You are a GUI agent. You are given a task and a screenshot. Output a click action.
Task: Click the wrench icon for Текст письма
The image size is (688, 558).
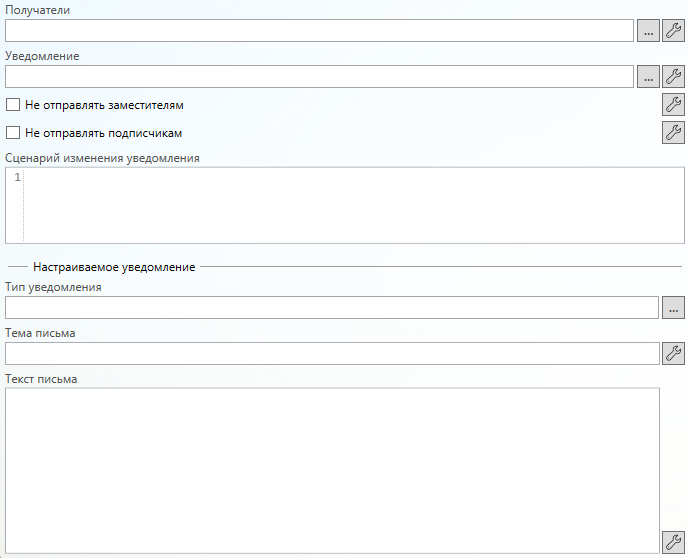click(674, 541)
